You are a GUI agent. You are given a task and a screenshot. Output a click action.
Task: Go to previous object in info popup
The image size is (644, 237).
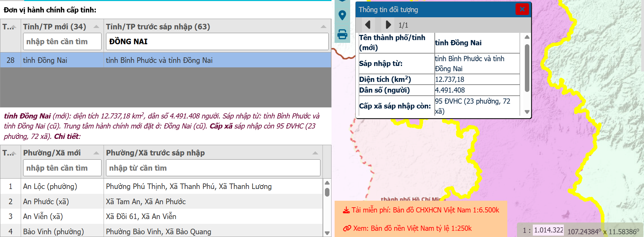[x=368, y=25]
